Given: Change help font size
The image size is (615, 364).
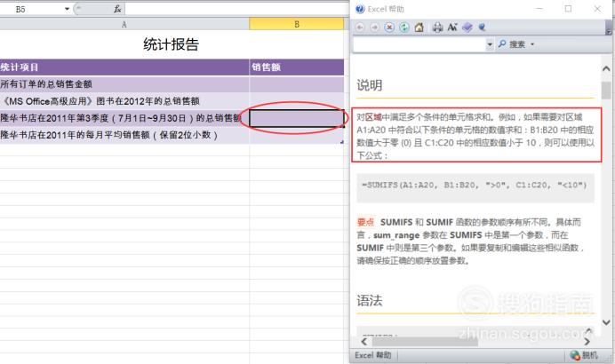Looking at the screenshot, I should click(452, 27).
